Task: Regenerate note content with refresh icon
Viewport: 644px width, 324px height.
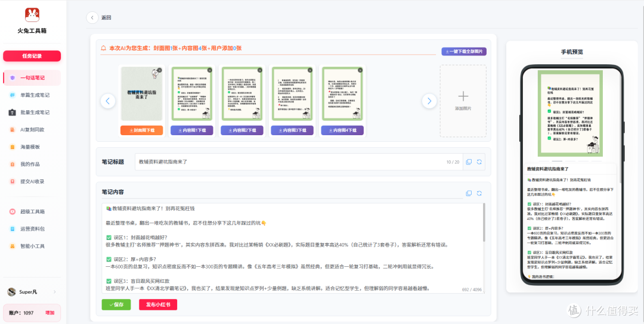Action: coord(479,193)
